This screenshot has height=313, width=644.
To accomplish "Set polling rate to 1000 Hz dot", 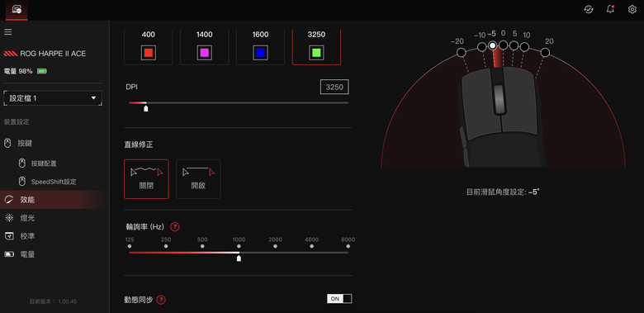I will 239,246.
